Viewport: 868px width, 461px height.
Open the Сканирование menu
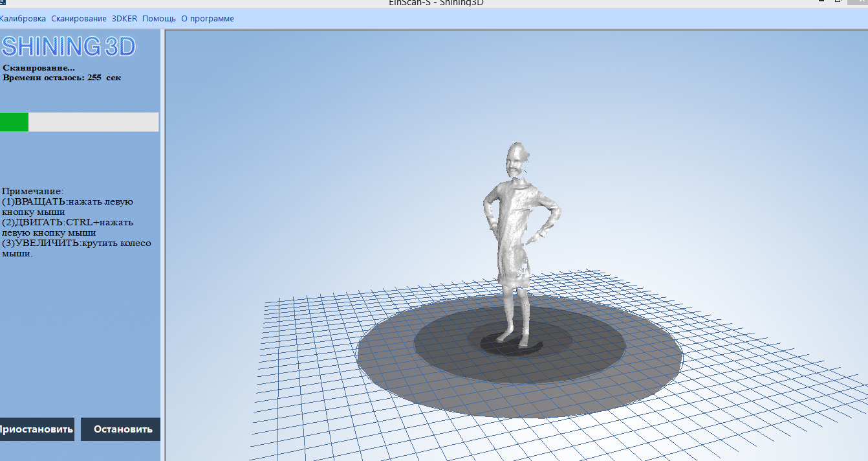[x=79, y=19]
